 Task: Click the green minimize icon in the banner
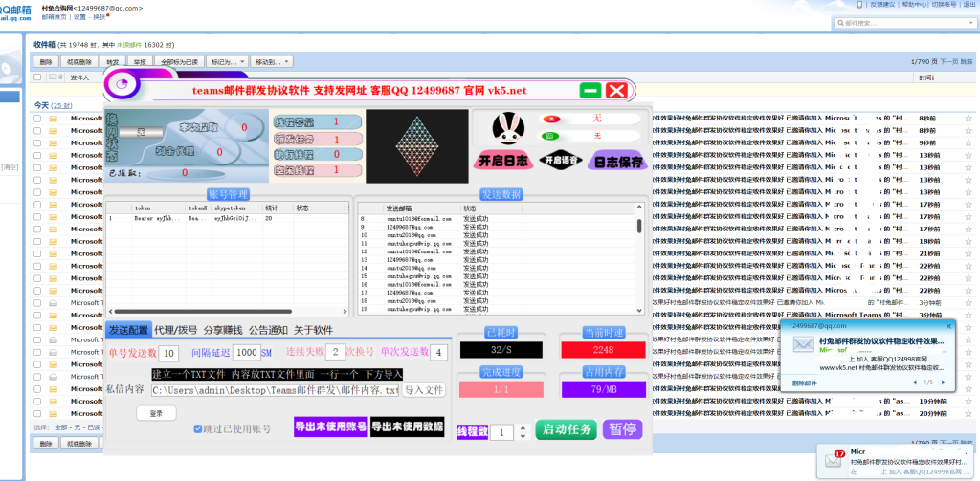click(590, 91)
